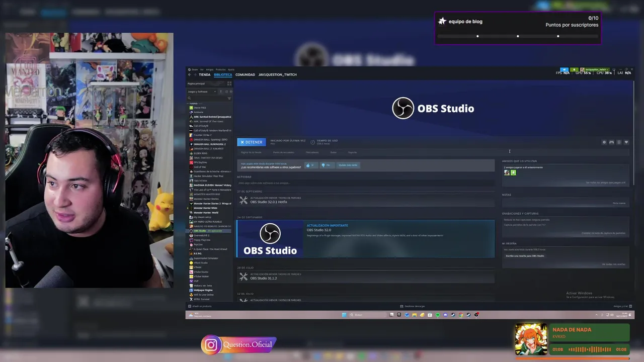Open the first friend avatar

[x=507, y=172]
